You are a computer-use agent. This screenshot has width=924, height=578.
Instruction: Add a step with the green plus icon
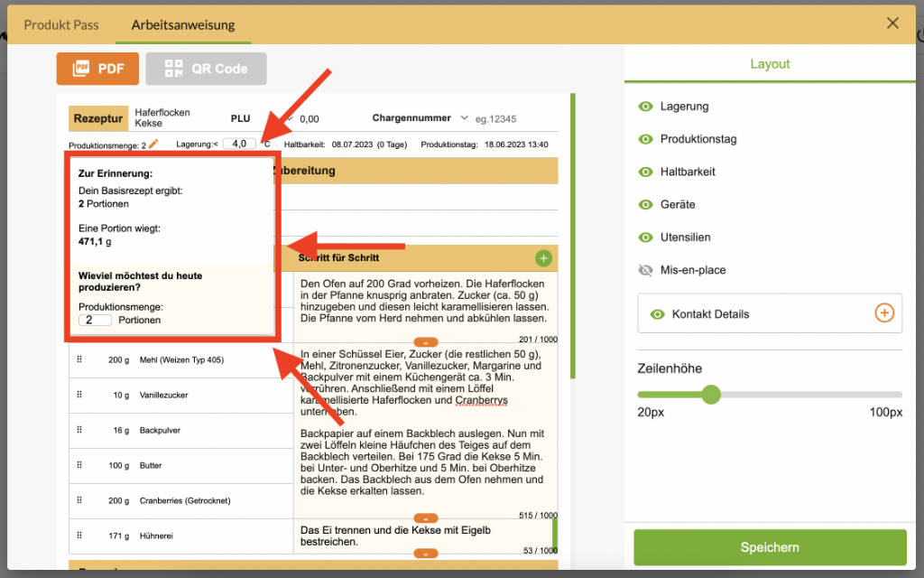(543, 258)
